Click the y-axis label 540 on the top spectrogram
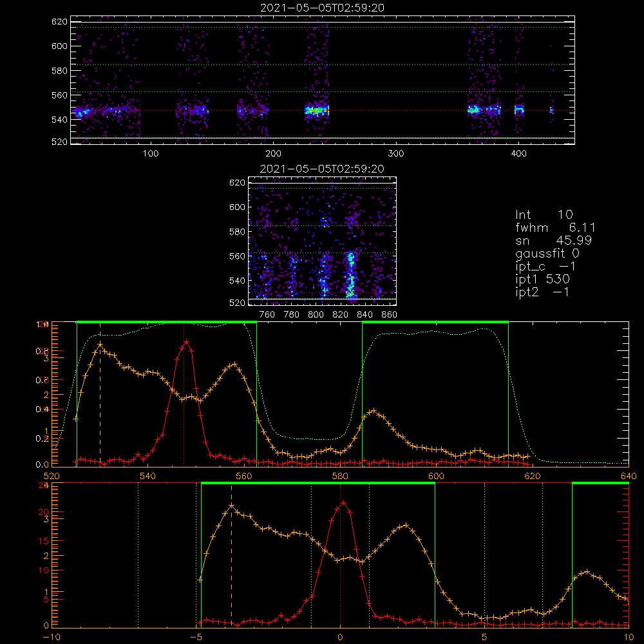 tap(59, 120)
